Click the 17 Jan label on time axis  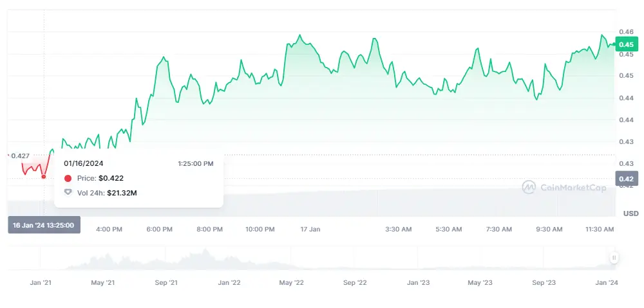coord(310,230)
